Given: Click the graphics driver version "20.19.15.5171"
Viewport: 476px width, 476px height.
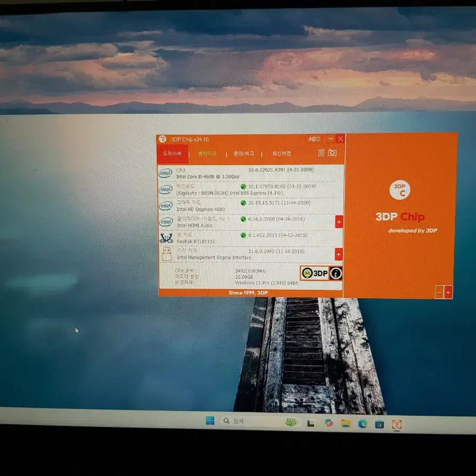Looking at the screenshot, I should pos(264,203).
